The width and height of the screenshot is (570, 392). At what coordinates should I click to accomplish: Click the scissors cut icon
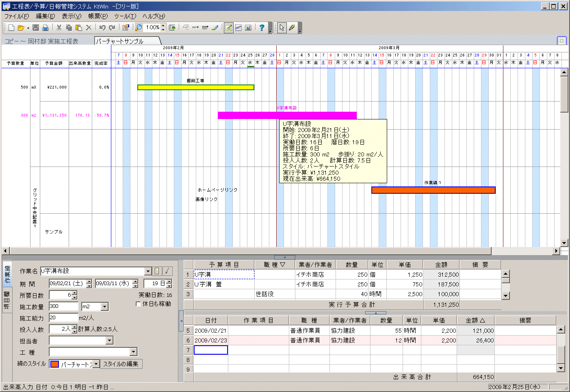(x=59, y=28)
